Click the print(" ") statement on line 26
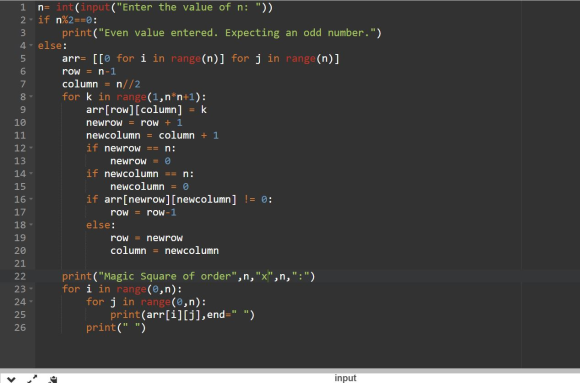The height and width of the screenshot is (383, 580). click(x=116, y=327)
